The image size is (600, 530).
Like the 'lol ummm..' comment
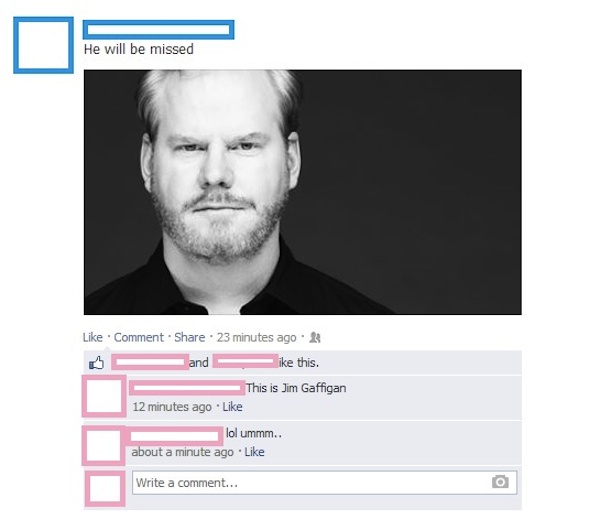pos(254,452)
